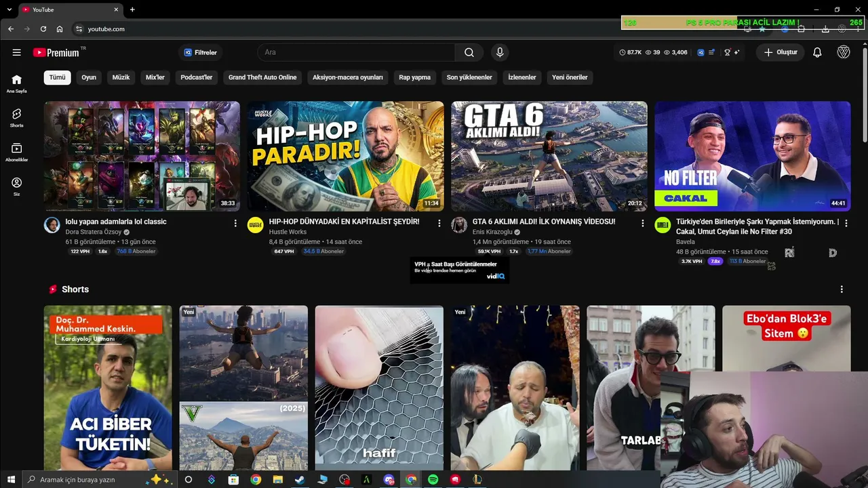
Task: Open more options for HIP-HOP DÜNYADAKİ video
Action: [439, 223]
